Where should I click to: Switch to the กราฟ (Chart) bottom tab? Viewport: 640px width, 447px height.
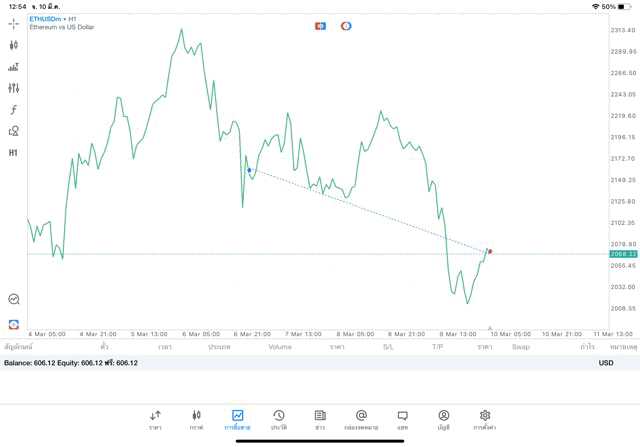click(x=196, y=419)
